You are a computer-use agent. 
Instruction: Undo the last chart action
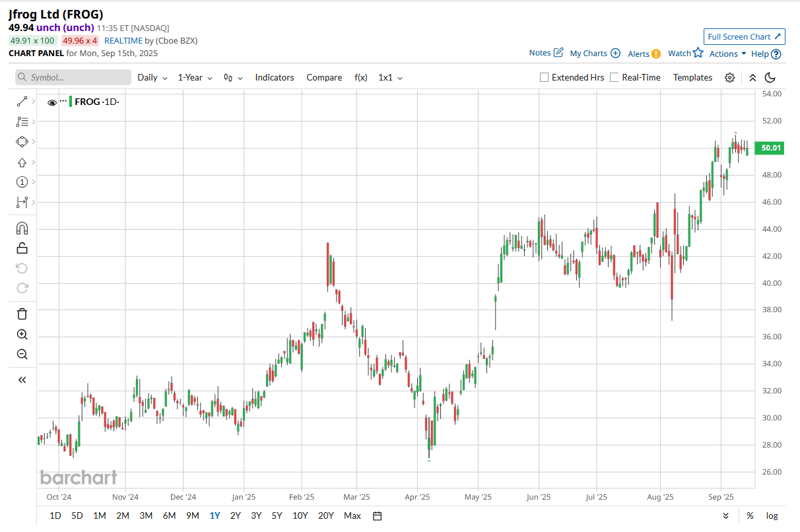pyautogui.click(x=22, y=268)
